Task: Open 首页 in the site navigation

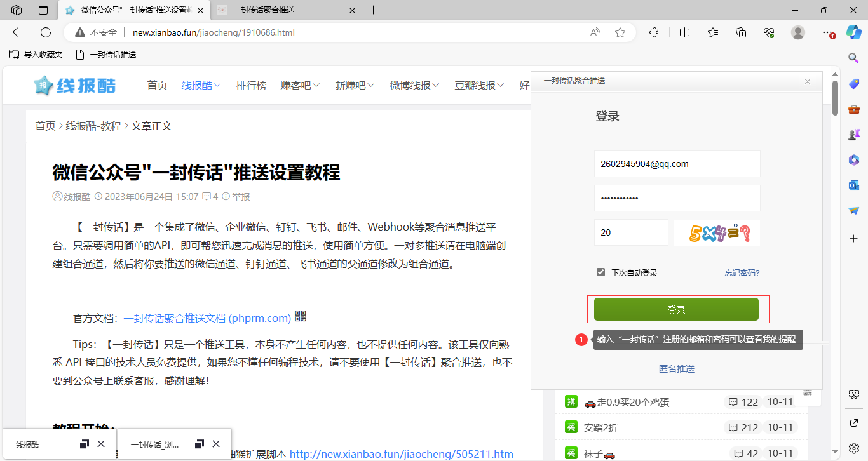Action: pyautogui.click(x=157, y=85)
